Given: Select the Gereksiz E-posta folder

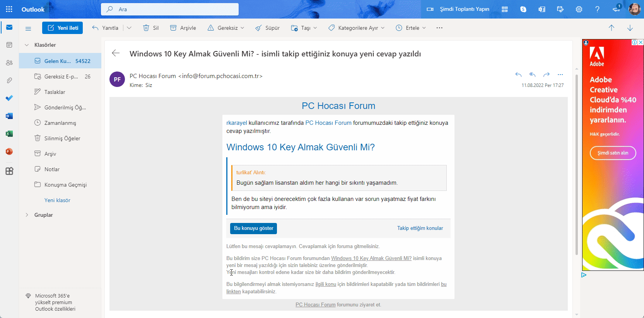Looking at the screenshot, I should click(x=61, y=77).
